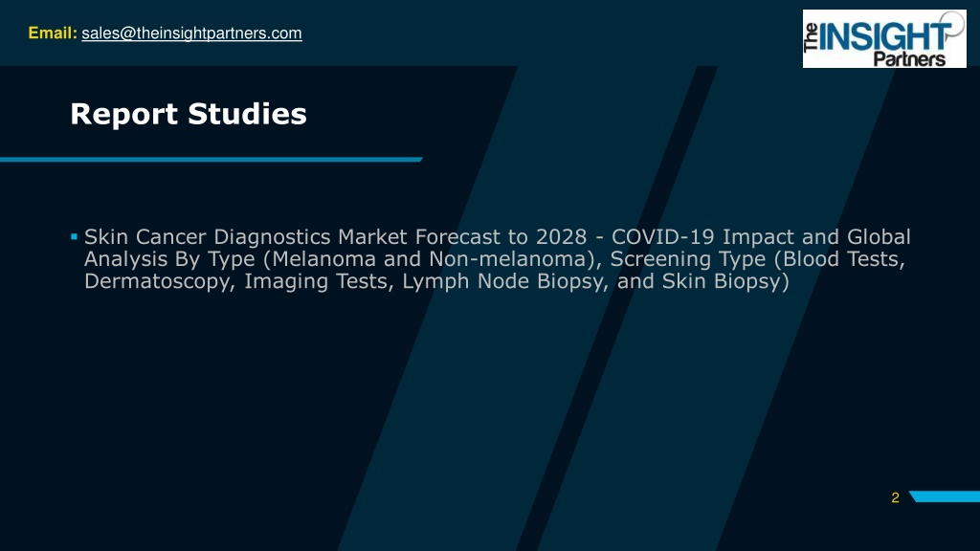This screenshot has height=551, width=980.
Task: Click the "Skin Biopsy" text
Action: click(x=719, y=282)
